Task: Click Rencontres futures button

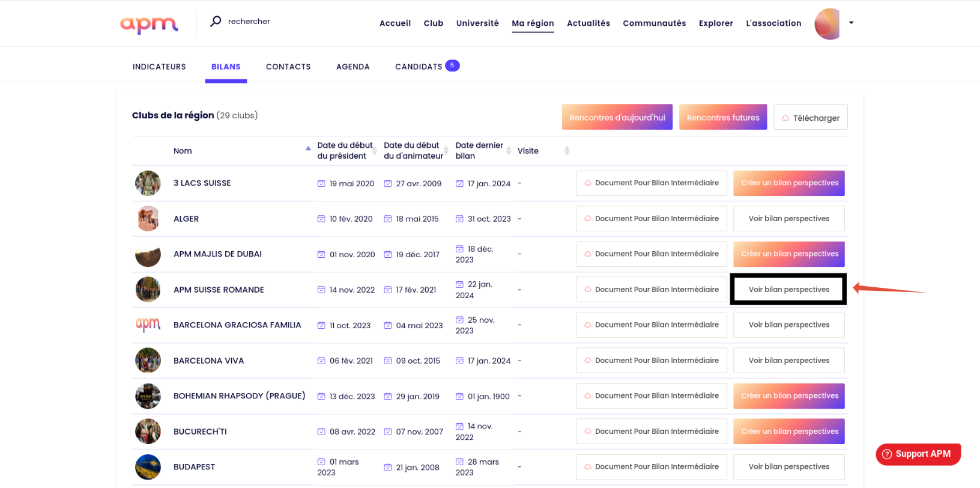Action: coord(723,117)
